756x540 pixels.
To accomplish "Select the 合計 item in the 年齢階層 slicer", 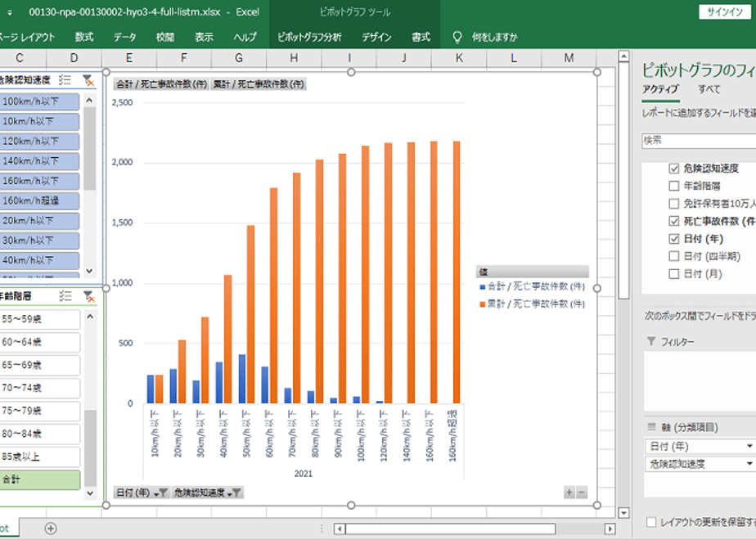I will pos(40,479).
